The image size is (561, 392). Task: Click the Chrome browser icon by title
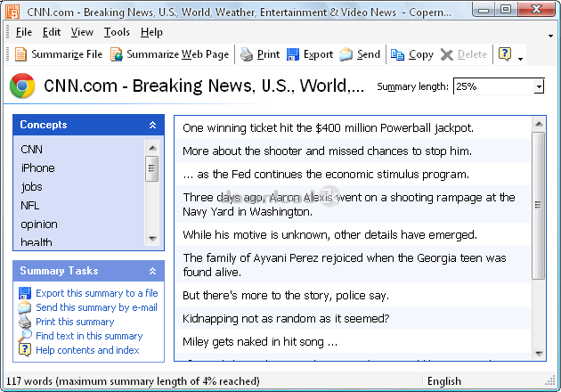(x=22, y=86)
